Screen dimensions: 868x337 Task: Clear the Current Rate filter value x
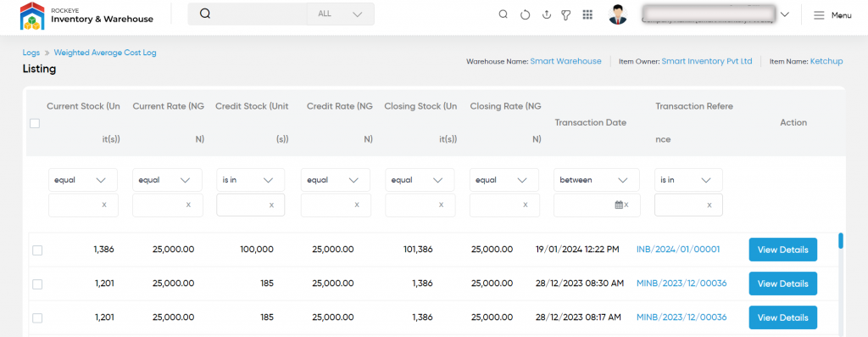pos(188,205)
